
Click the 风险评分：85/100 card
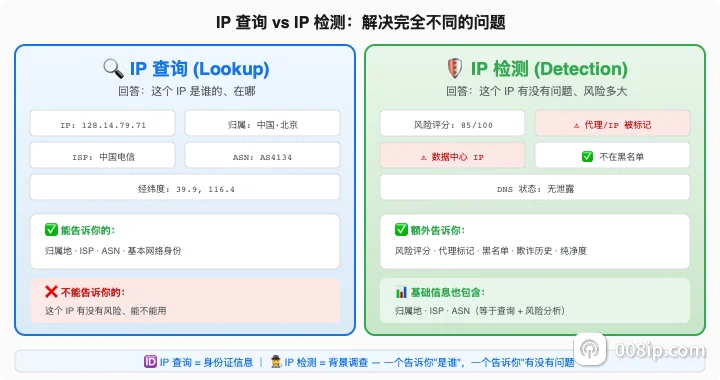pos(452,123)
